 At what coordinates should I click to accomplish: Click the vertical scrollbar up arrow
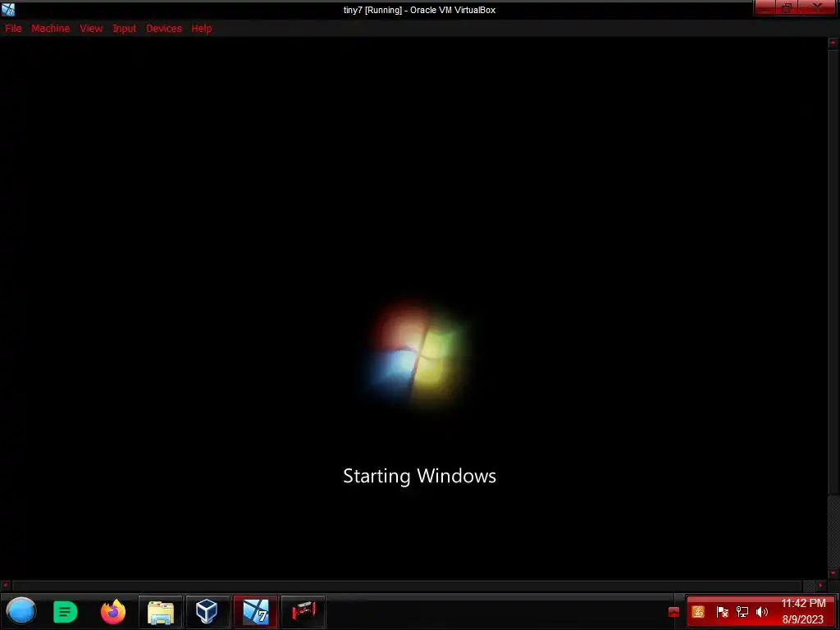coord(833,42)
